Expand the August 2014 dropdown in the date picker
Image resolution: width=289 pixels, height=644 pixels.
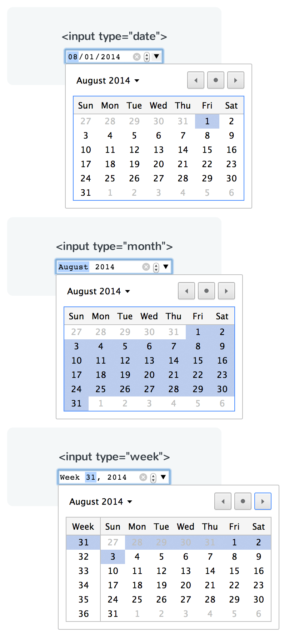click(137, 80)
